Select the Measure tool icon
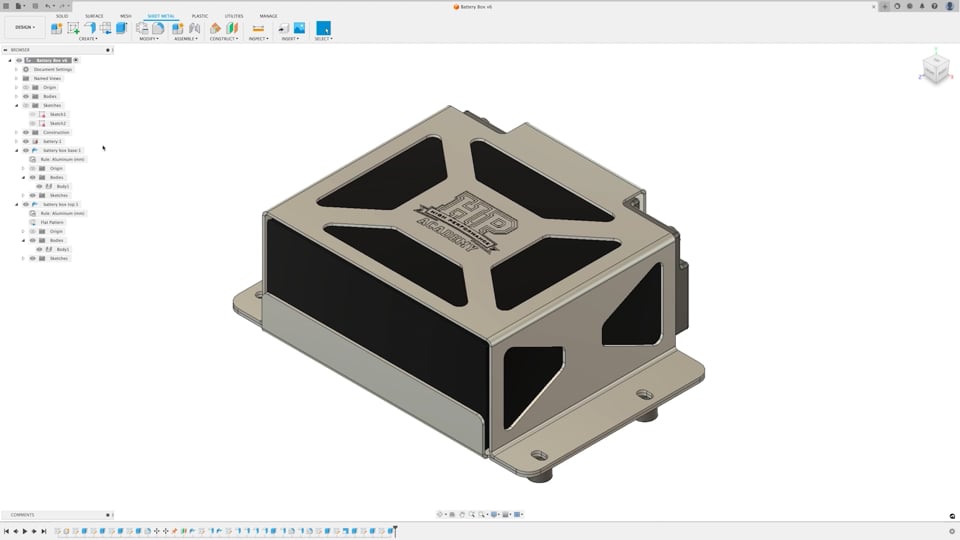 pos(258,28)
